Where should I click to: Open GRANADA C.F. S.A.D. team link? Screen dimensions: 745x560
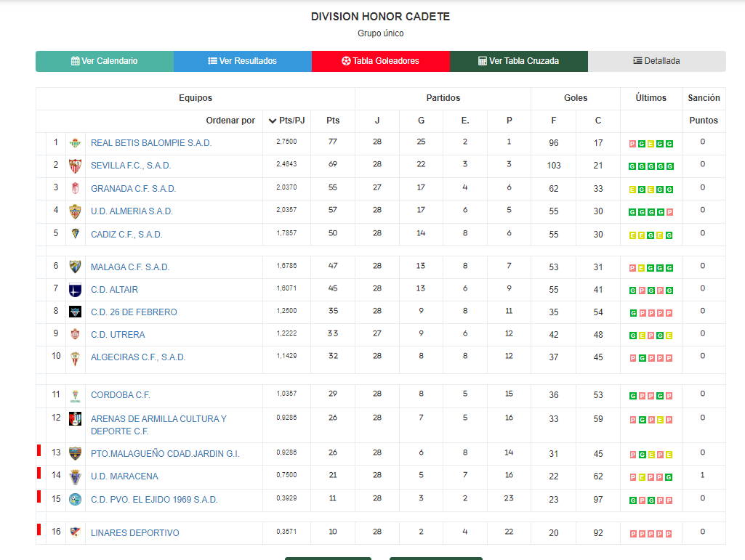(x=134, y=189)
